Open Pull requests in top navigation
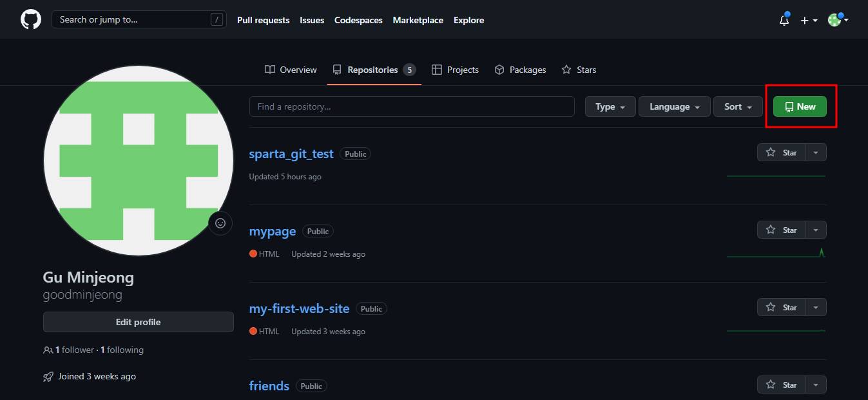The image size is (868, 400). point(263,20)
